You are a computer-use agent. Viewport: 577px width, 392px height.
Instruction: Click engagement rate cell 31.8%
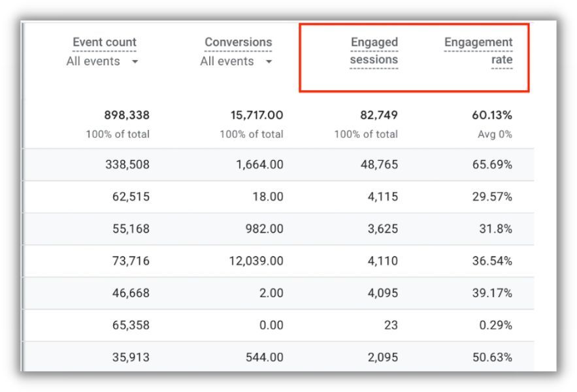496,229
